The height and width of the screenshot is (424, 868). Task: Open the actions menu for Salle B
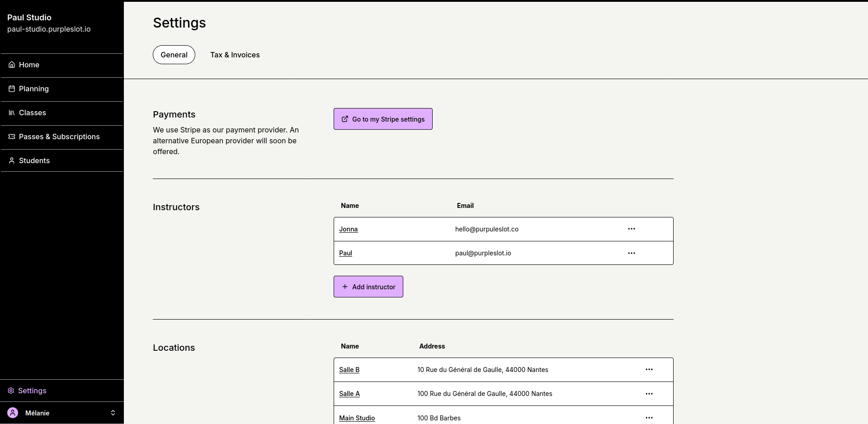tap(649, 369)
